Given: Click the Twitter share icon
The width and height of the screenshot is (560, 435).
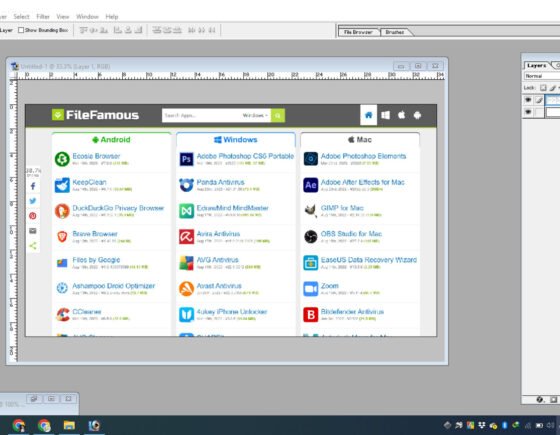Looking at the screenshot, I should tap(33, 201).
